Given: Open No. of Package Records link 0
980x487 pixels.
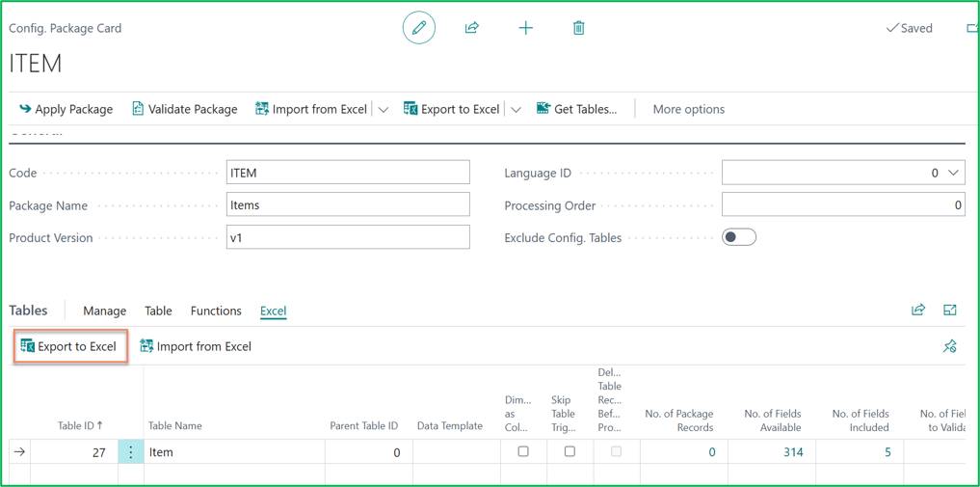Looking at the screenshot, I should 712,452.
